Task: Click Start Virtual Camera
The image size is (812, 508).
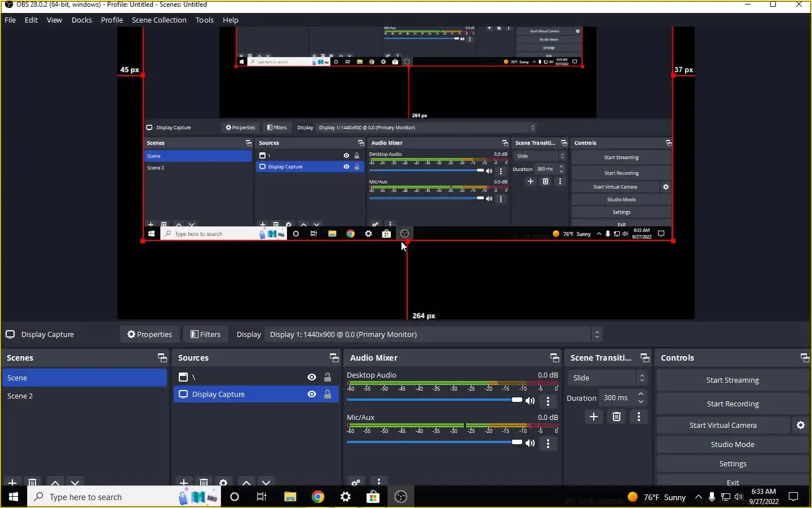Action: coord(723,425)
